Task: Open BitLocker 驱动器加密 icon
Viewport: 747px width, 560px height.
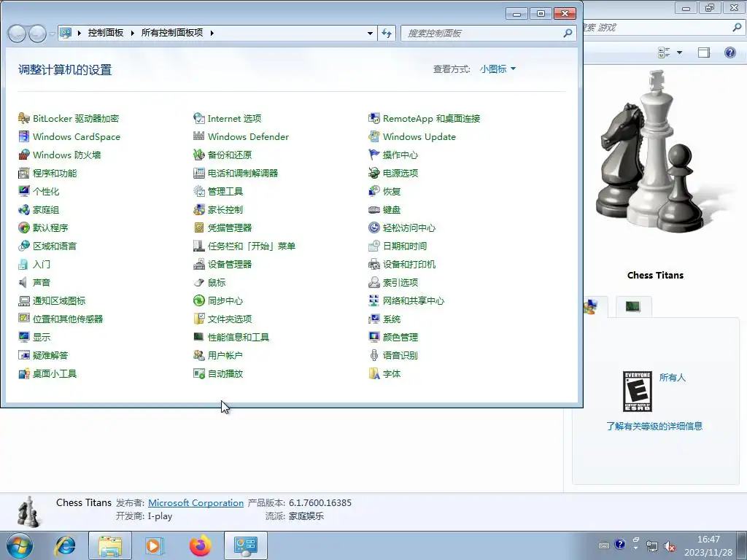Action: pos(24,118)
